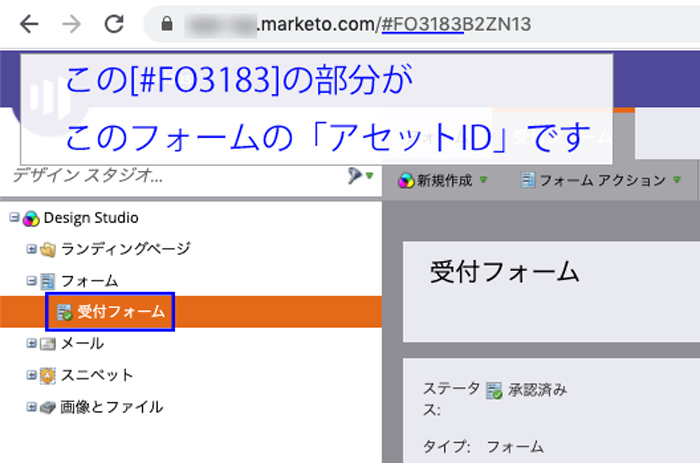The height and width of the screenshot is (463, 700).
Task: Select the 画像とファイル tree item label
Action: pos(111,407)
